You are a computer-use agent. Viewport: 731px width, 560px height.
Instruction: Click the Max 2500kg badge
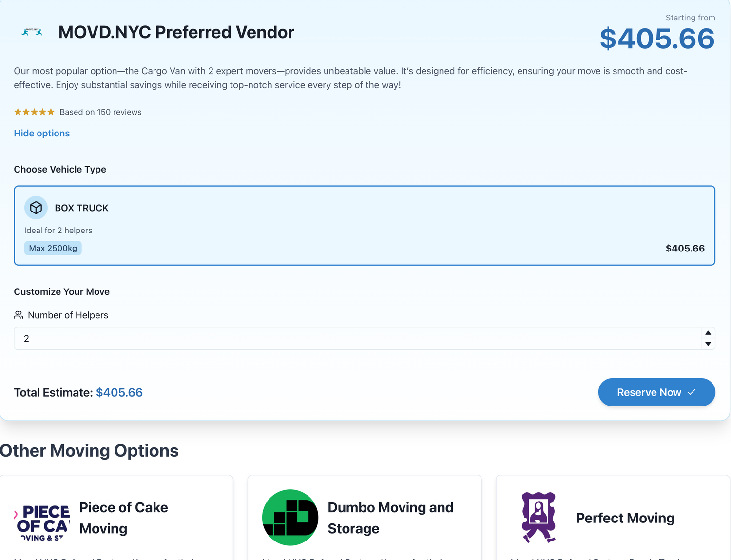[x=53, y=249]
